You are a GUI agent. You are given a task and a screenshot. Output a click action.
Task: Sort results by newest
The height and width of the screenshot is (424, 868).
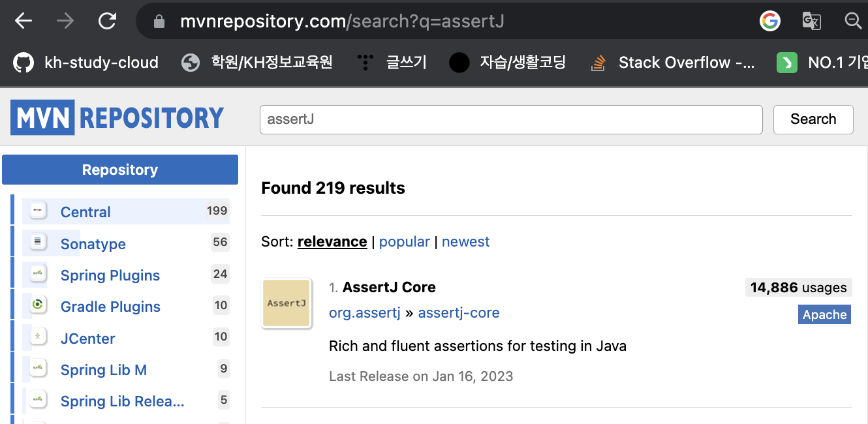[x=466, y=241]
